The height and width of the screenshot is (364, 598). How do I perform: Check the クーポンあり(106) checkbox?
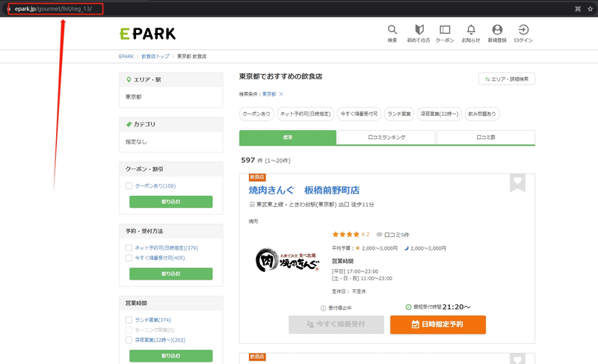[x=129, y=186]
